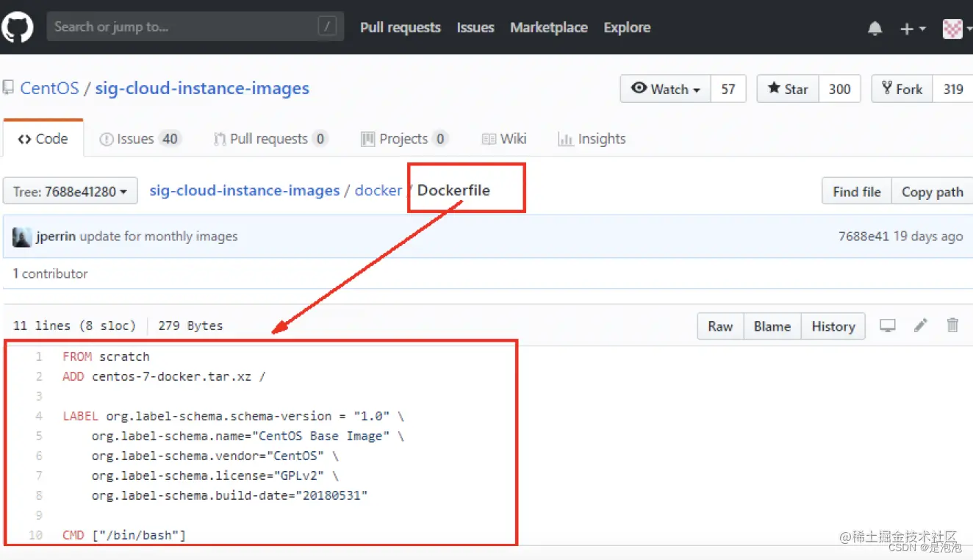Click the license="GPLv2" code line
The height and width of the screenshot is (560, 973).
215,475
